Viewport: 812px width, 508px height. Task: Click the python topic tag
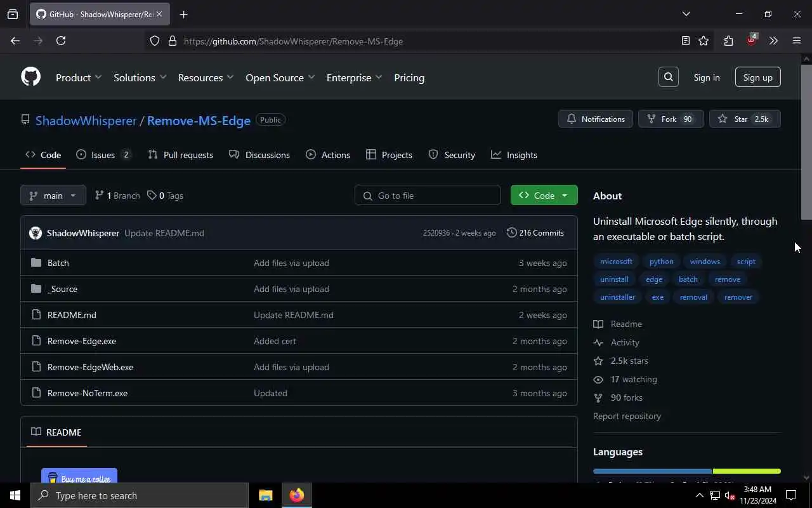pos(661,261)
